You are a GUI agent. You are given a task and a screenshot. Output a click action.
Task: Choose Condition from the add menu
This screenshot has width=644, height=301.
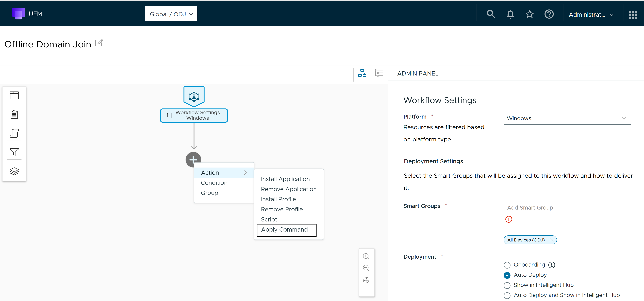pos(214,183)
